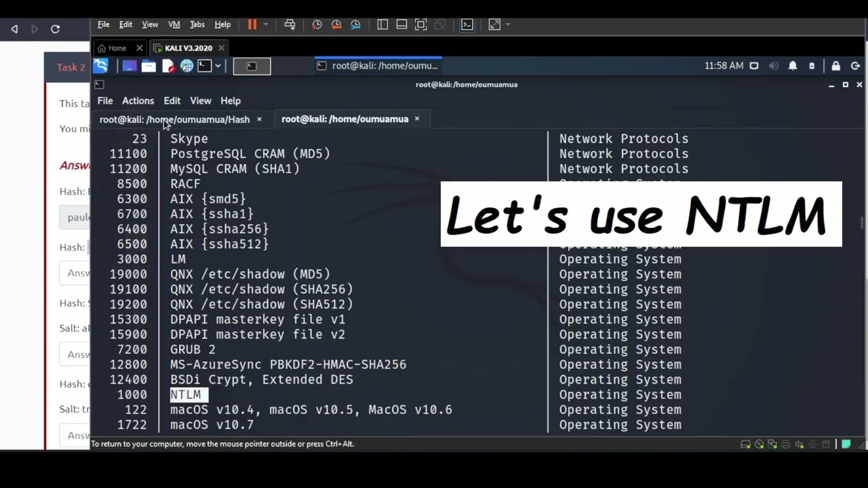Viewport: 868px width, 488px height.
Task: Open the terminal View menu
Action: tap(201, 100)
